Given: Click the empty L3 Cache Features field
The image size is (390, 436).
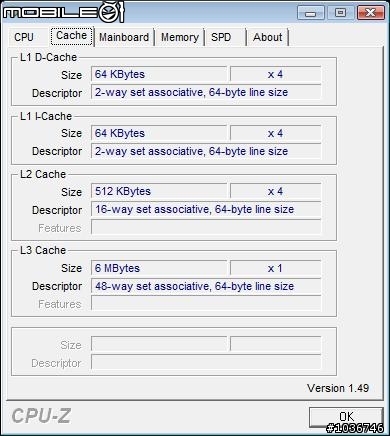Looking at the screenshot, I should [x=206, y=303].
